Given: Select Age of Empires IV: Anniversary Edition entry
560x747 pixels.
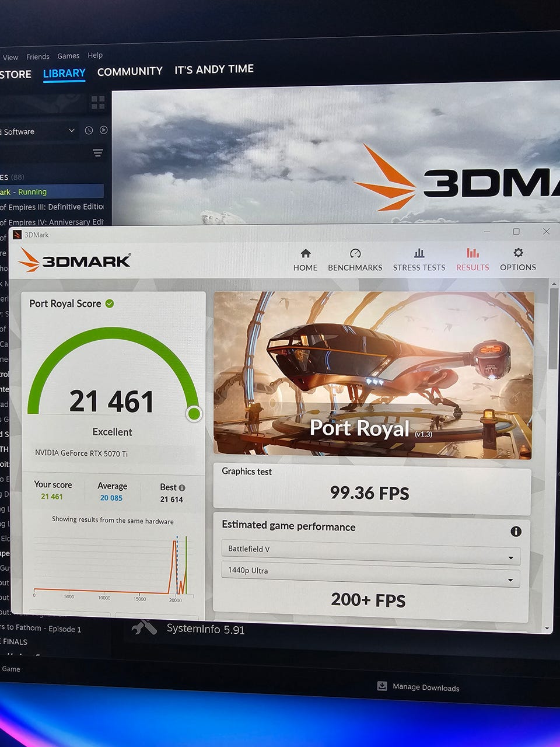Looking at the screenshot, I should [51, 222].
